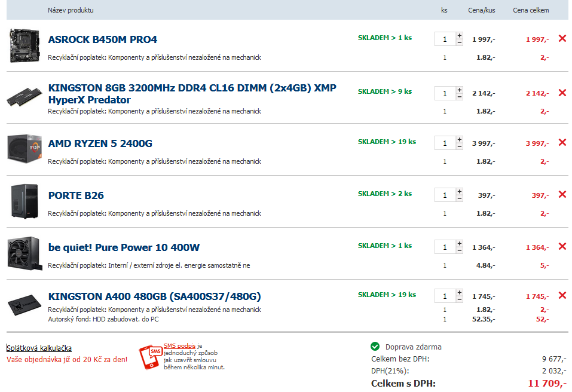Viewport: 572px width, 392px height.
Task: Click quantity field for PORTE B26
Action: click(x=445, y=195)
